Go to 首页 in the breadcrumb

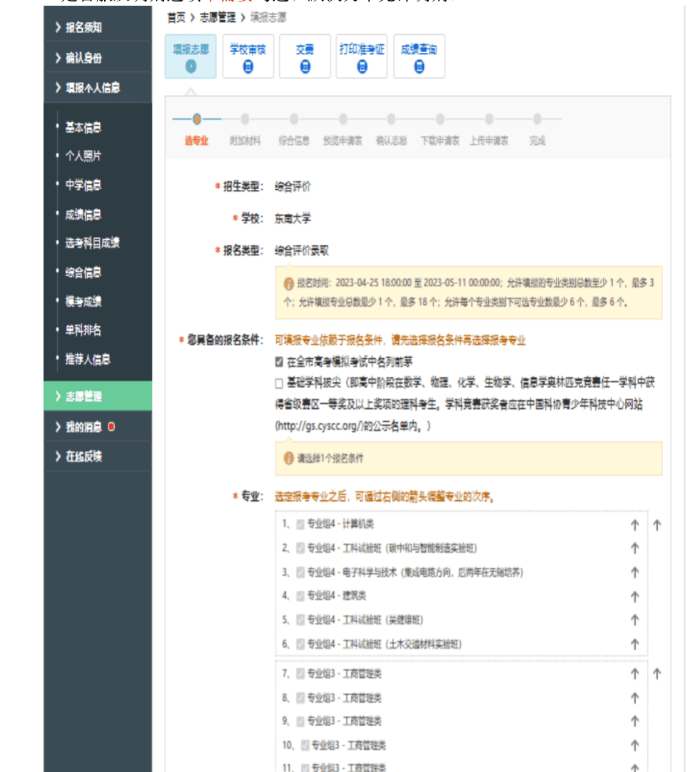(x=176, y=18)
